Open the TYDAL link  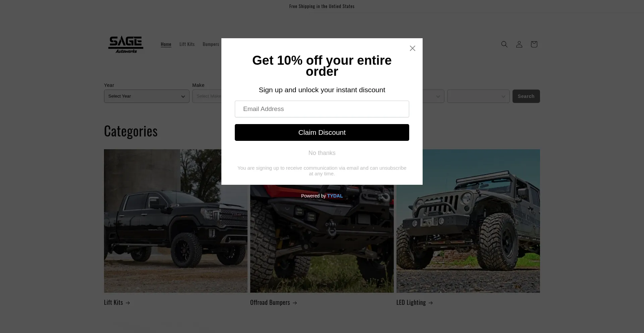[335, 196]
